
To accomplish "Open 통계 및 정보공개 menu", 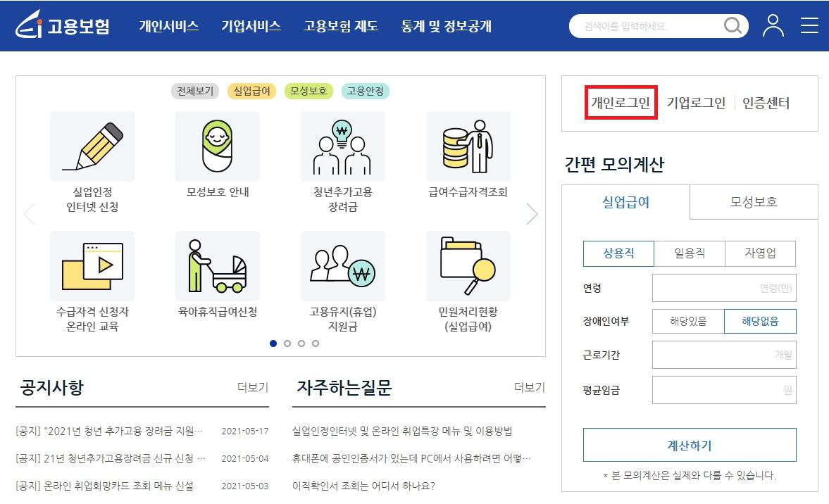I will (x=447, y=26).
